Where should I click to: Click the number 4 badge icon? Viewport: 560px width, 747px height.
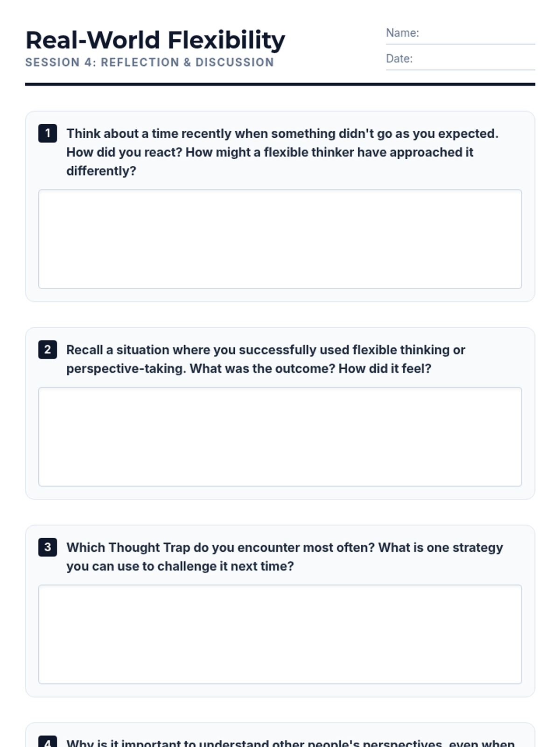coord(48,741)
